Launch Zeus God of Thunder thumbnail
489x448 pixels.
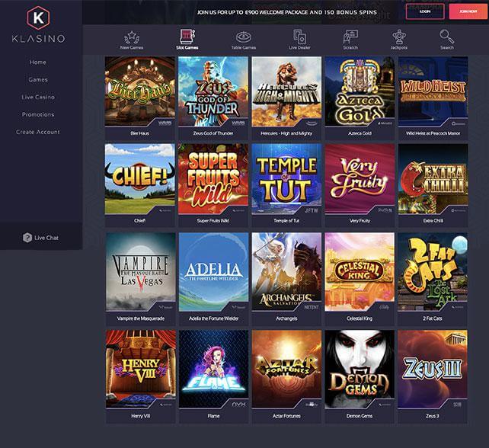pos(213,91)
